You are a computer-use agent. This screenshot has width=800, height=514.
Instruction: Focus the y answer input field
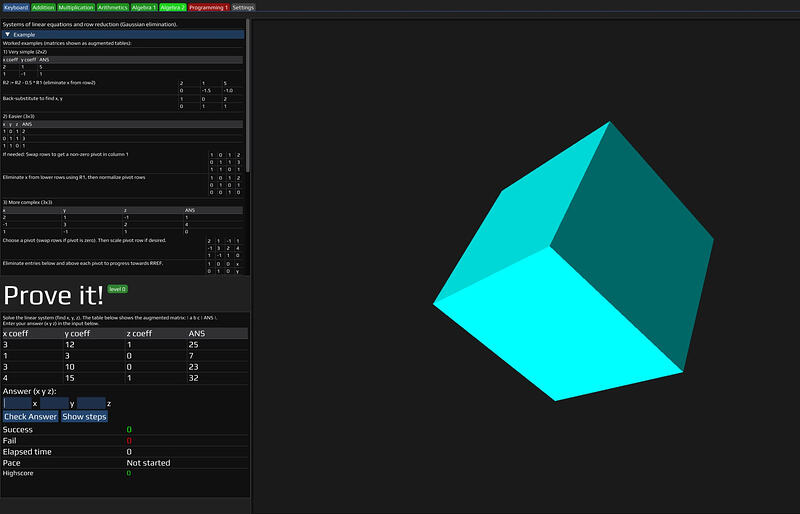[x=54, y=403]
